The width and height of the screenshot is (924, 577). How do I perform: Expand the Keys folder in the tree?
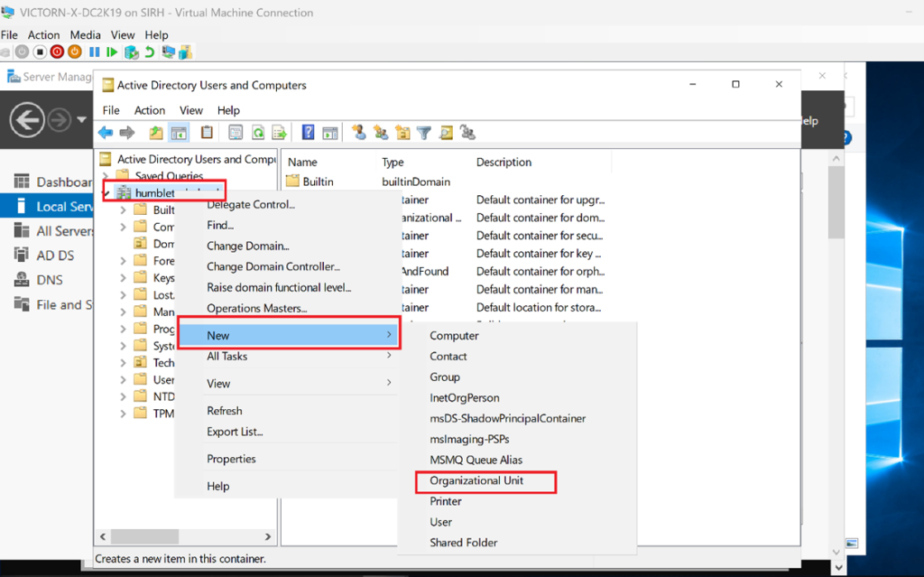tap(123, 278)
